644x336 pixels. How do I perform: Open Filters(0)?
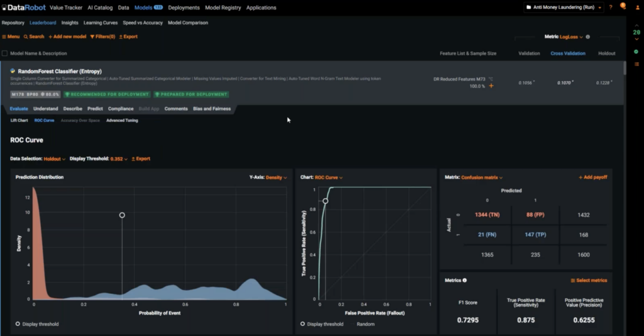(103, 36)
